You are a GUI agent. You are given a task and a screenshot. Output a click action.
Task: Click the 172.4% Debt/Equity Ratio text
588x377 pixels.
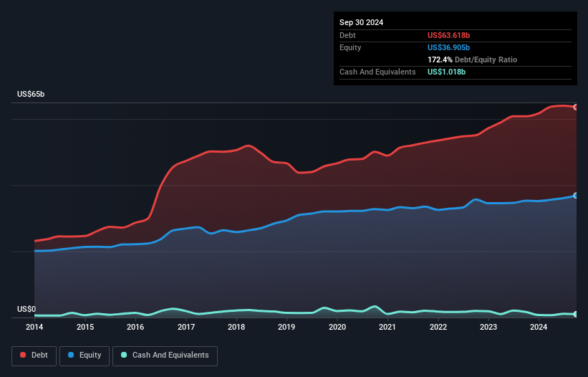(472, 59)
